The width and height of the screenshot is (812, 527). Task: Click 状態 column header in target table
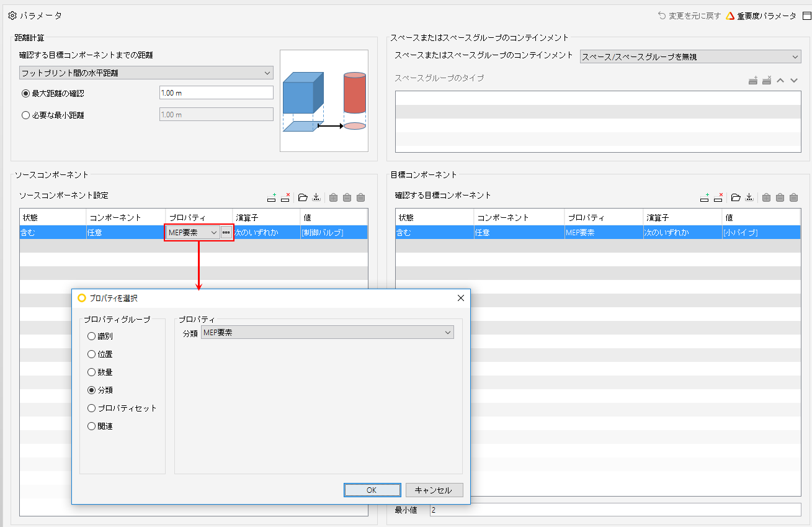435,217
